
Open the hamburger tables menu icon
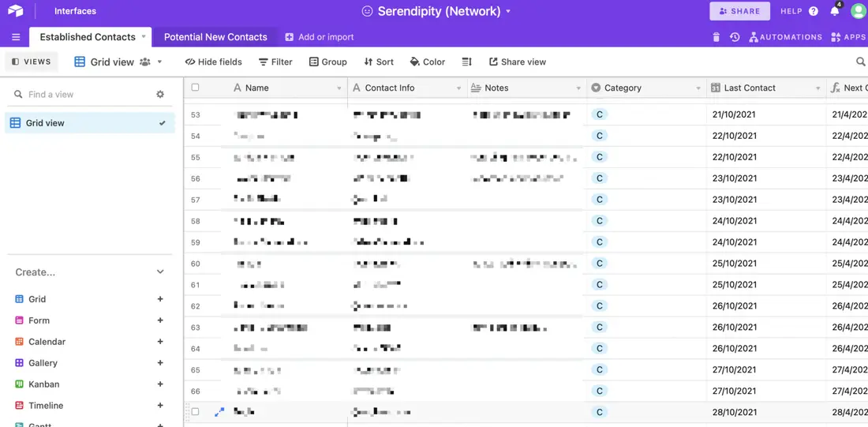16,37
